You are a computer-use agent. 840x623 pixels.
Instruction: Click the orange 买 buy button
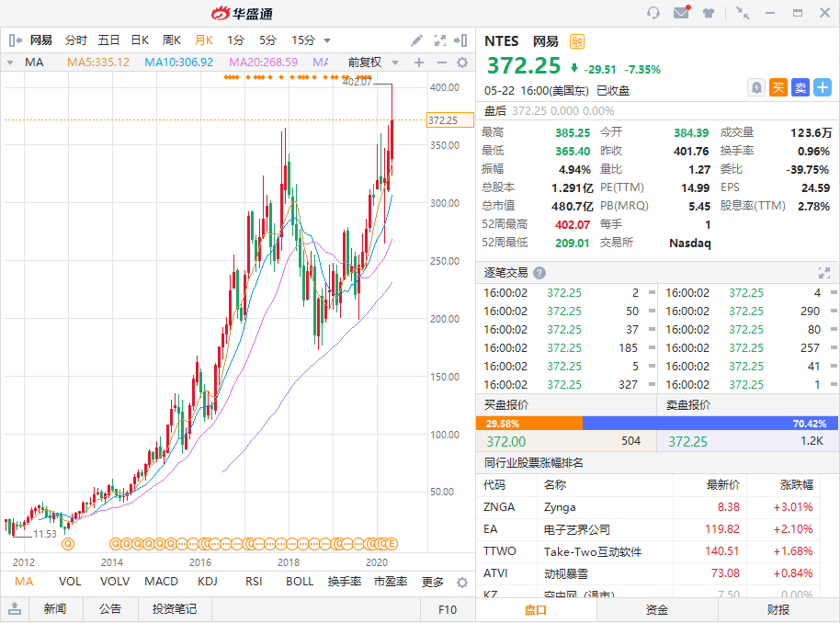(778, 87)
